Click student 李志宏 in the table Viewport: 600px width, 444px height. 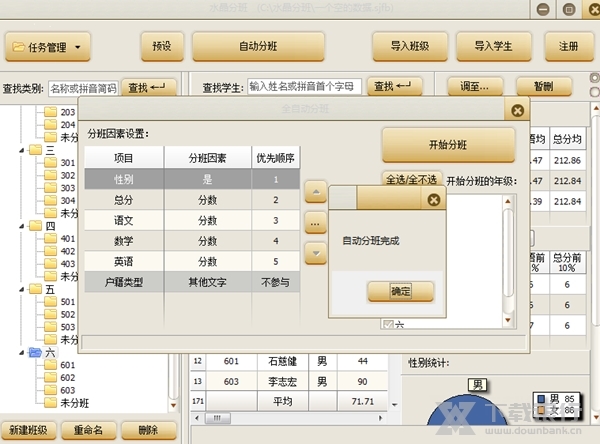tap(282, 382)
